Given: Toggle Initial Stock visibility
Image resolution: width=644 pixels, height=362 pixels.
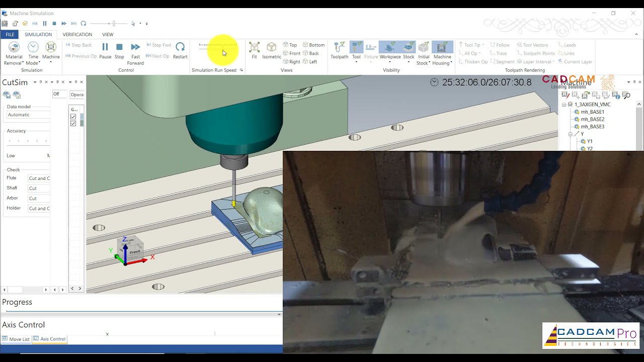Looking at the screenshot, I should (x=424, y=53).
